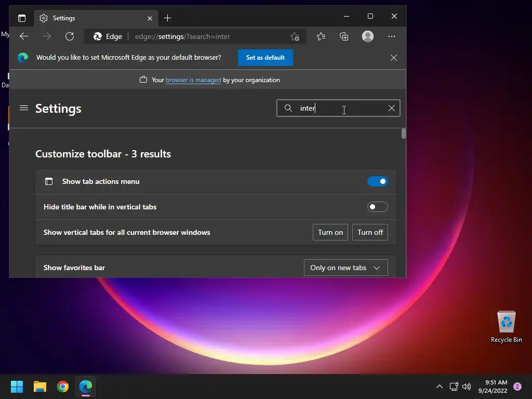Click Turn off vertical tabs button

point(370,232)
